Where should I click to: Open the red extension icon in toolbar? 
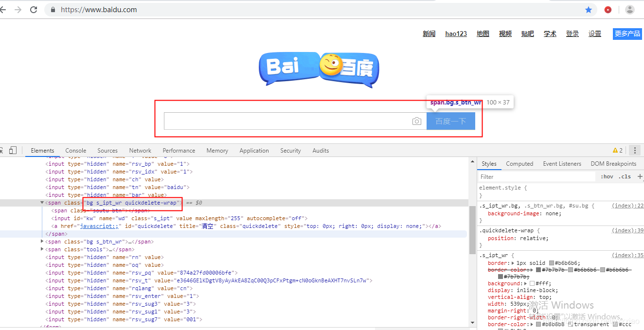(x=608, y=10)
